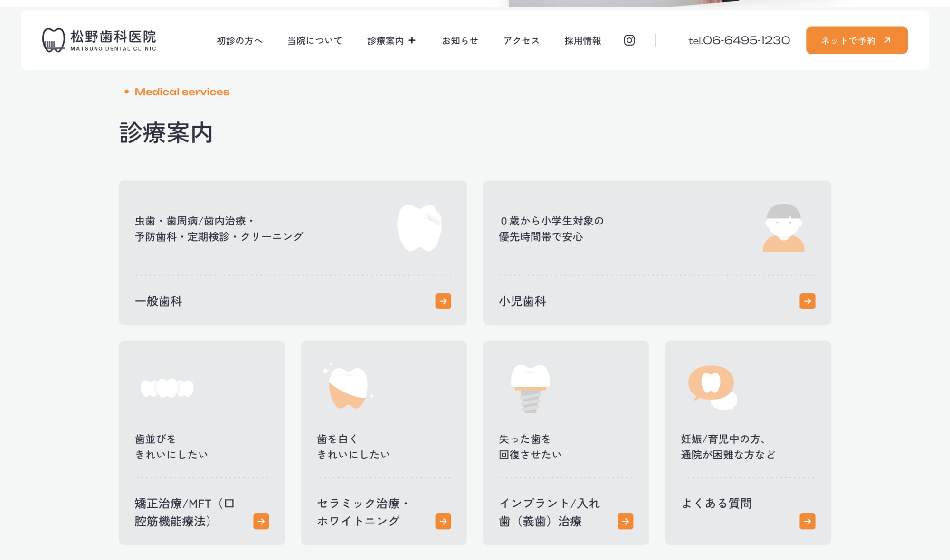Open 採用情報 recruitment link
950x560 pixels.
coord(582,41)
